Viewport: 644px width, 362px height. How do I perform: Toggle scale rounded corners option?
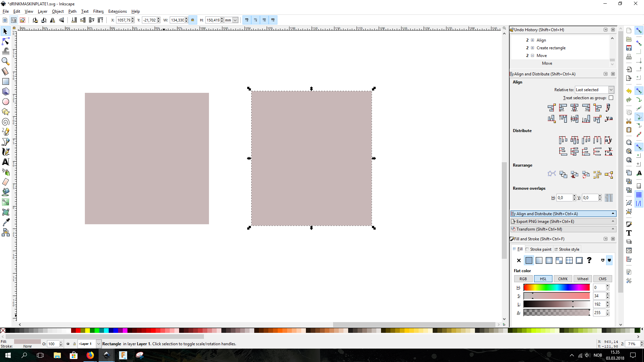pos(255,20)
